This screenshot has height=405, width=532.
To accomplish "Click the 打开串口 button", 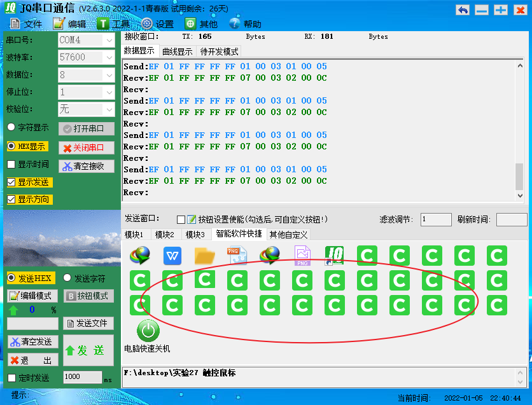I will (87, 129).
